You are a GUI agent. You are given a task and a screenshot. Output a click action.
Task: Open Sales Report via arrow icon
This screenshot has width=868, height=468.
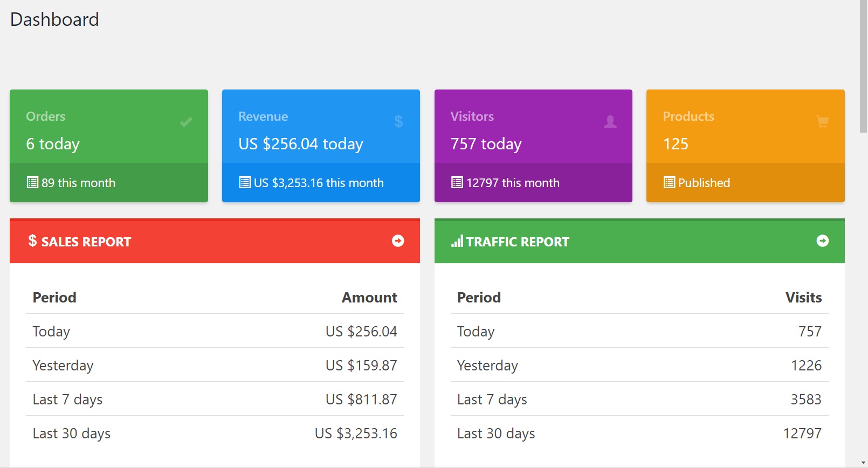[398, 241]
